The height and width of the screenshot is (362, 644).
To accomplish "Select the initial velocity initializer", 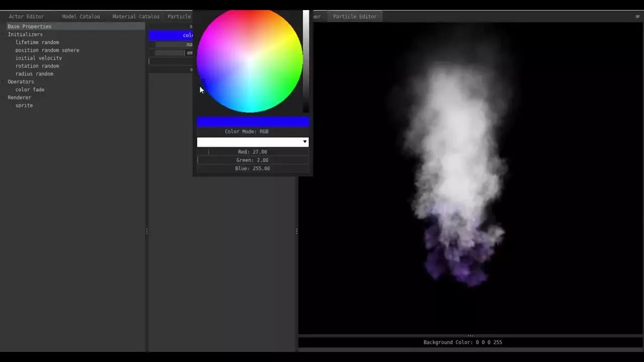I will pyautogui.click(x=38, y=58).
